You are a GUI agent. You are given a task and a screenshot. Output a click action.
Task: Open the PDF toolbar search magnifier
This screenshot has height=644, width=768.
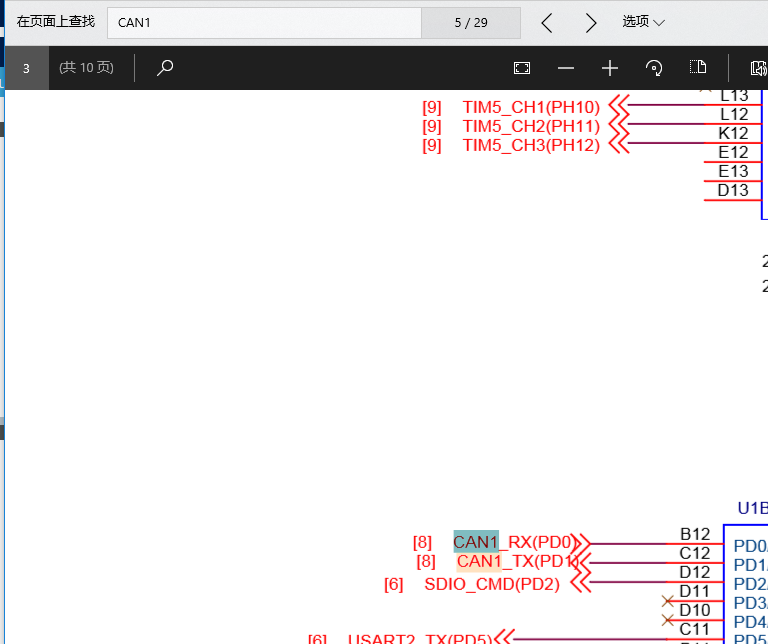tap(165, 68)
